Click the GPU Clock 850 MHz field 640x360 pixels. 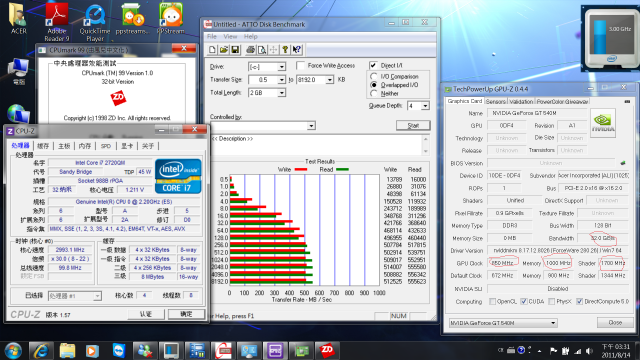point(503,263)
